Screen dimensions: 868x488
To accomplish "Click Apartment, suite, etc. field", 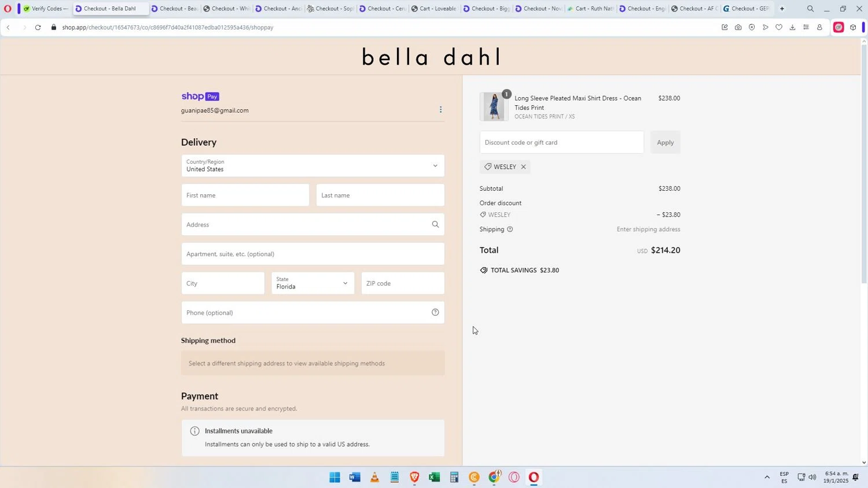I will (x=313, y=254).
